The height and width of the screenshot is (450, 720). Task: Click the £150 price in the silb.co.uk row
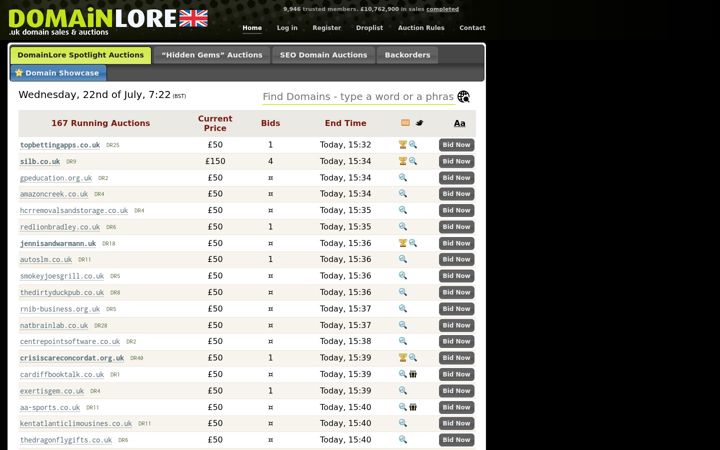(215, 161)
